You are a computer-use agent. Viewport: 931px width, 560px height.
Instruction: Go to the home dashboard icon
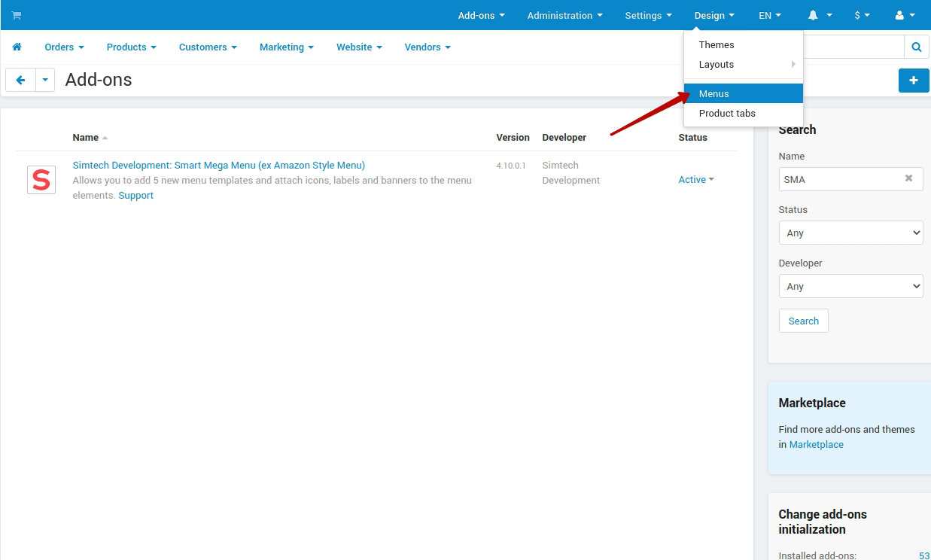17,47
